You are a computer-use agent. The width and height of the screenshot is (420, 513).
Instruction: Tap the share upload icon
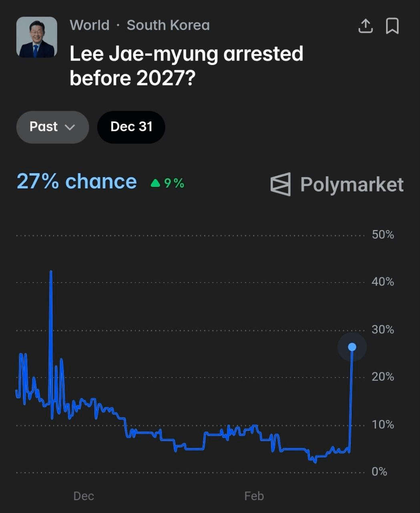tap(365, 26)
